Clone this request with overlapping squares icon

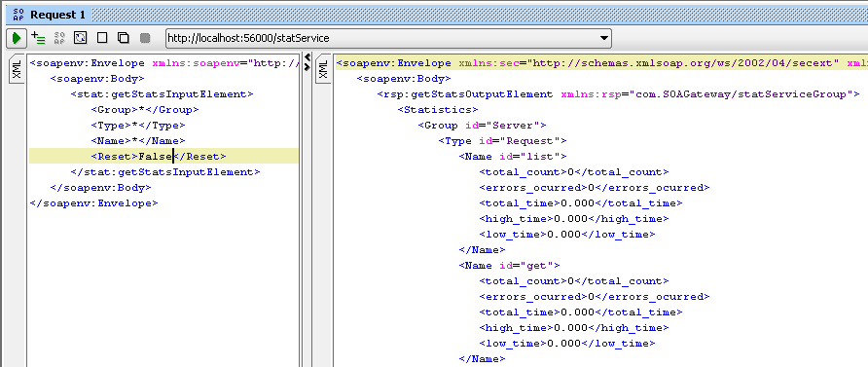(123, 38)
